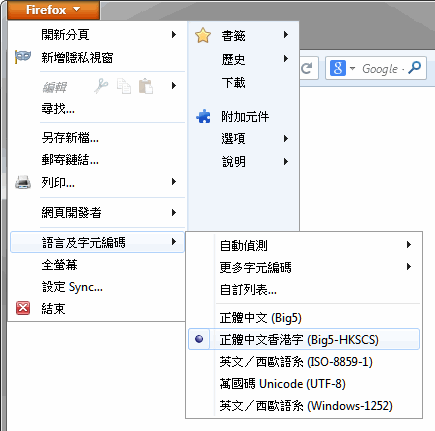Click the add-ons puzzle piece icon

tap(203, 116)
